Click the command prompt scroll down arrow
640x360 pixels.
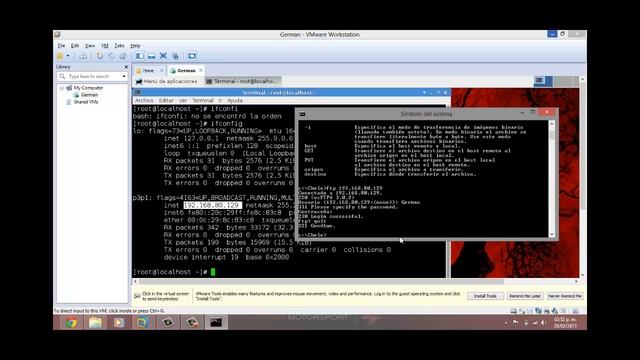[552, 234]
